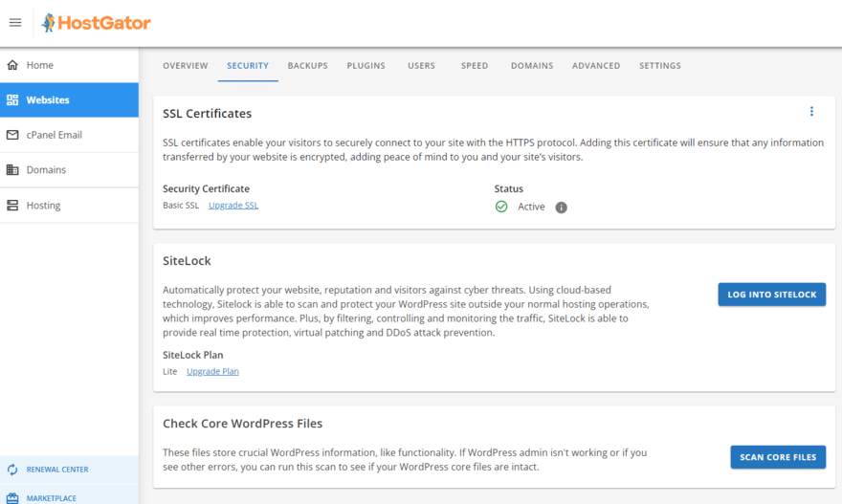Open the Settings tab

coord(660,65)
